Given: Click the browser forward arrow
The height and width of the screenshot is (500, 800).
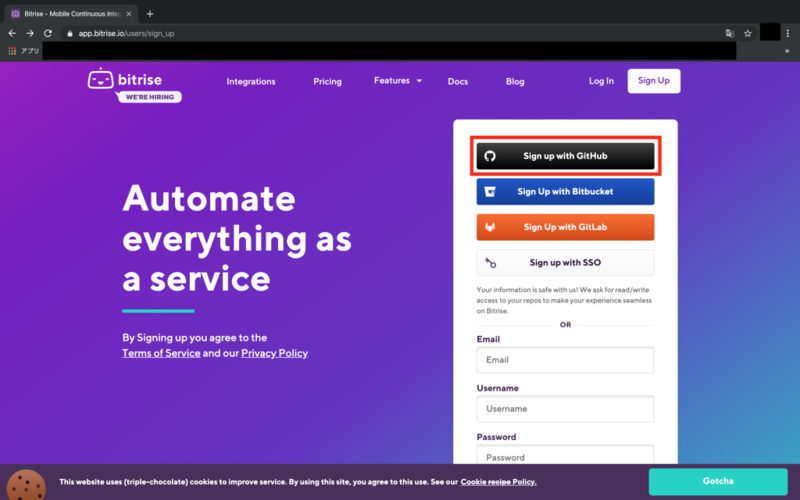Looking at the screenshot, I should point(30,33).
